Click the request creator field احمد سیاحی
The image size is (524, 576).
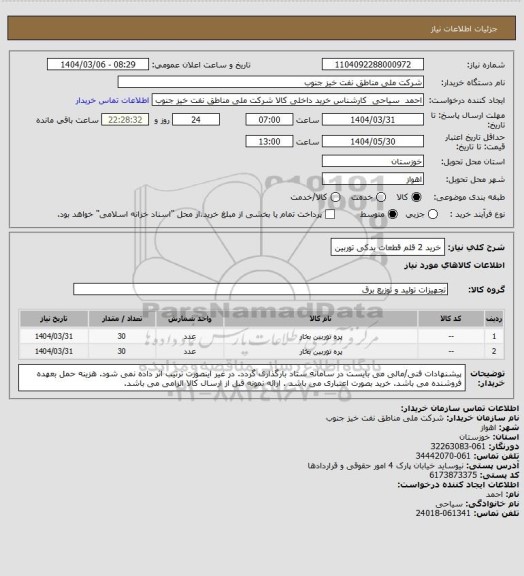(288, 100)
